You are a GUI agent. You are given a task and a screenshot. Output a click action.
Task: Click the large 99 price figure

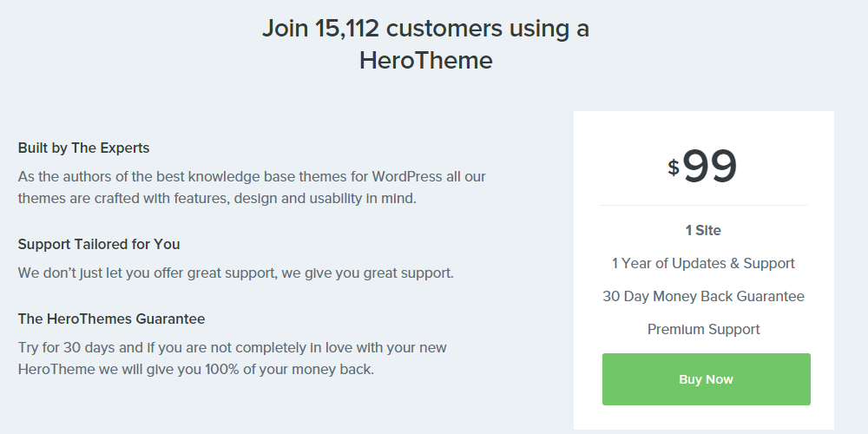[x=710, y=166]
